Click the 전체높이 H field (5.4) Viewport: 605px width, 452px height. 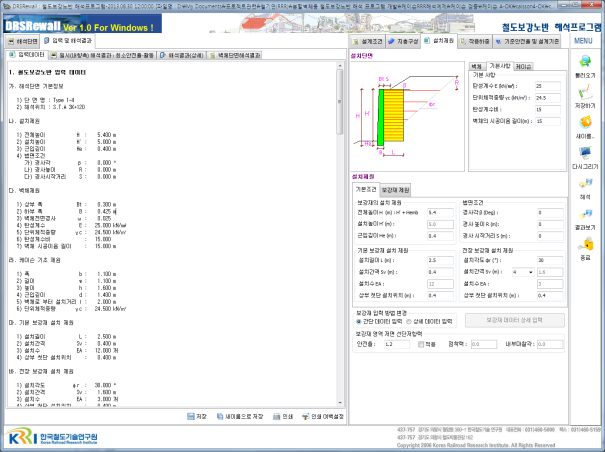(x=440, y=212)
